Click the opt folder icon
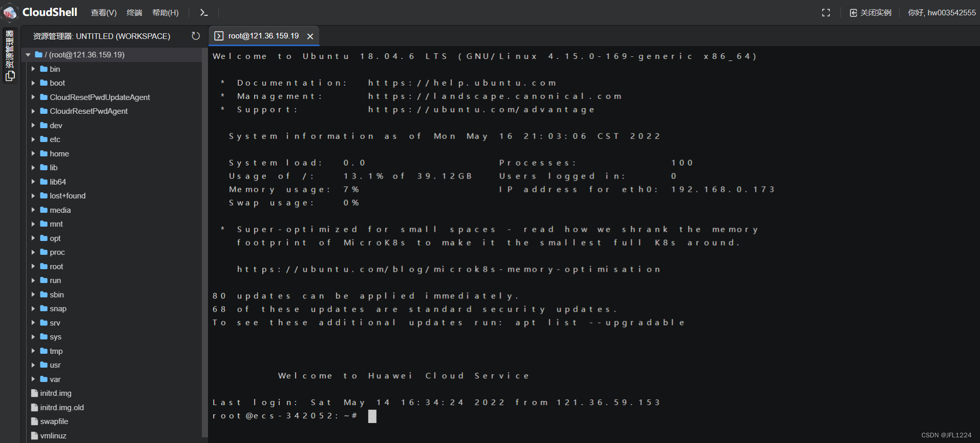This screenshot has width=980, height=443. tap(44, 238)
